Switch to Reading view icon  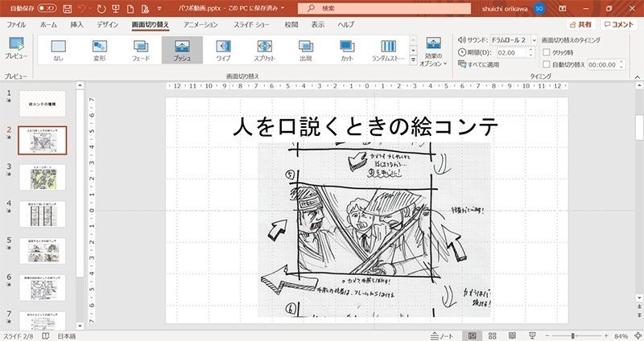tap(512, 336)
